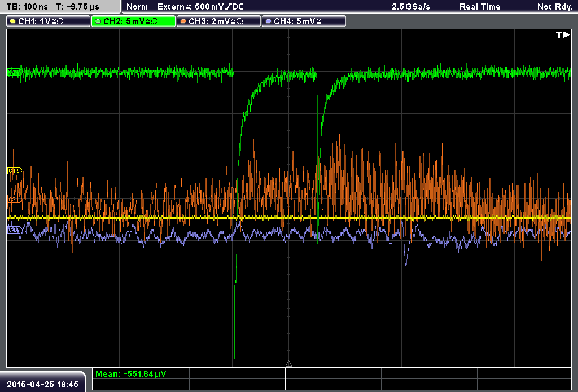This screenshot has width=578, height=392.
Task: Click the Norm trigger mode label
Action: [137, 7]
